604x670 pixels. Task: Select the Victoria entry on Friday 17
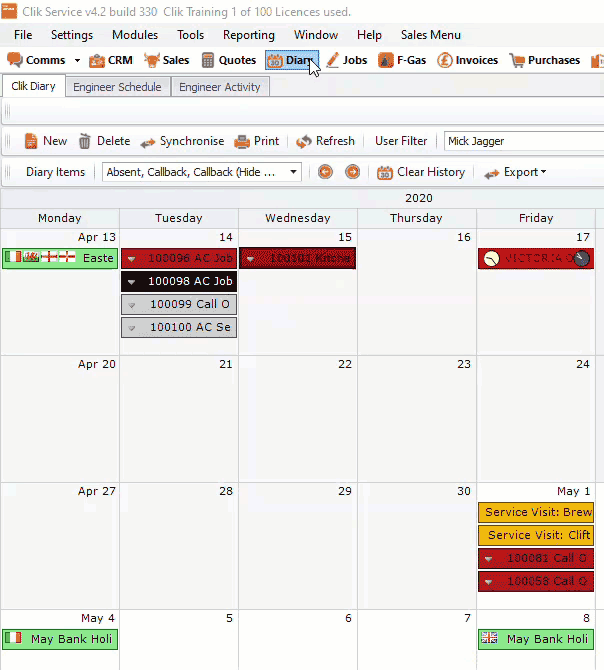pos(536,258)
